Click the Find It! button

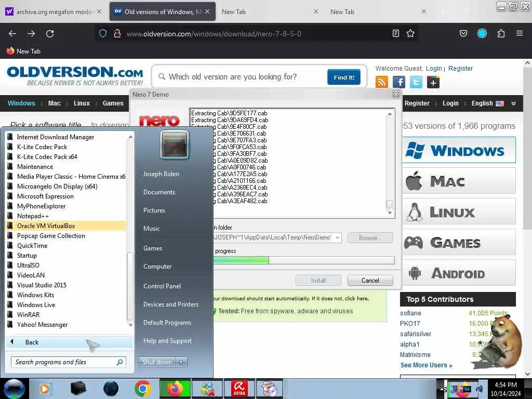tap(344, 77)
